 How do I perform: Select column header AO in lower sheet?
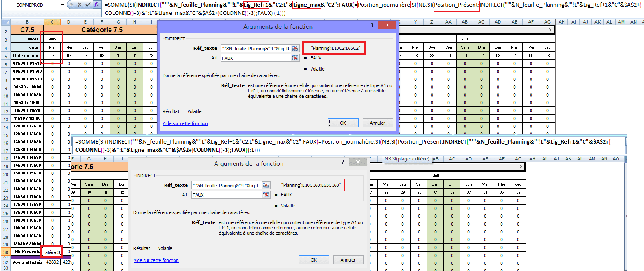coord(616,159)
